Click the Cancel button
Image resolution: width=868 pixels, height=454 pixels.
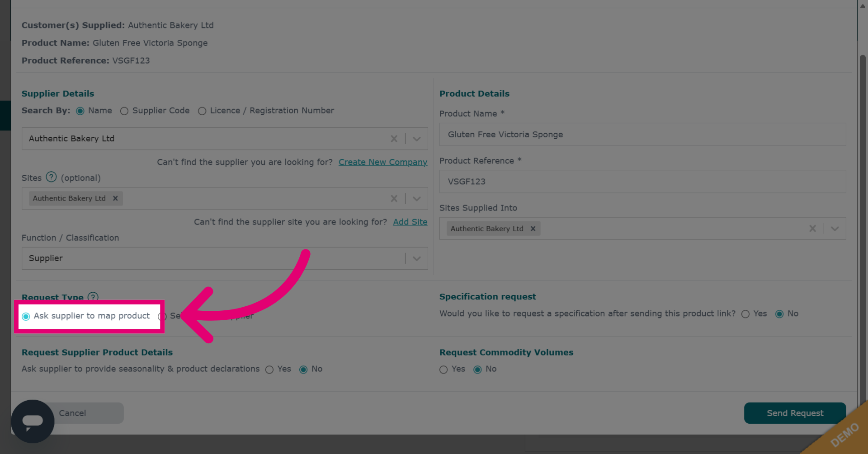[72, 413]
